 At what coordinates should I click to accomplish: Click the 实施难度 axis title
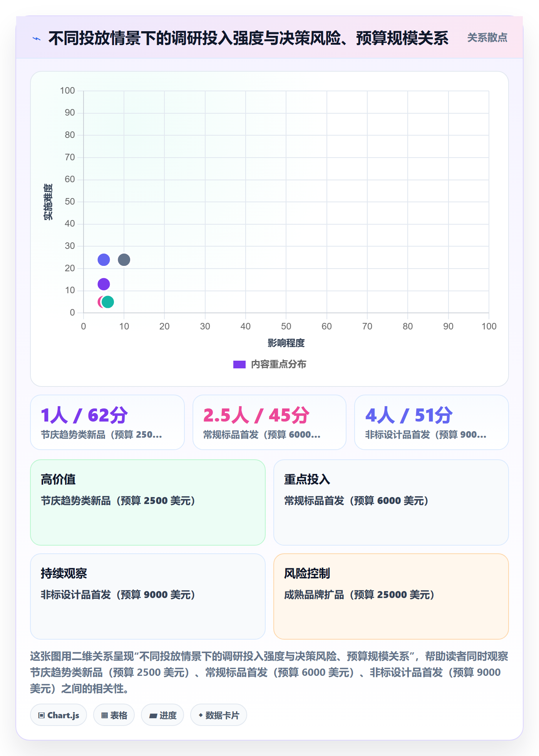click(x=48, y=202)
